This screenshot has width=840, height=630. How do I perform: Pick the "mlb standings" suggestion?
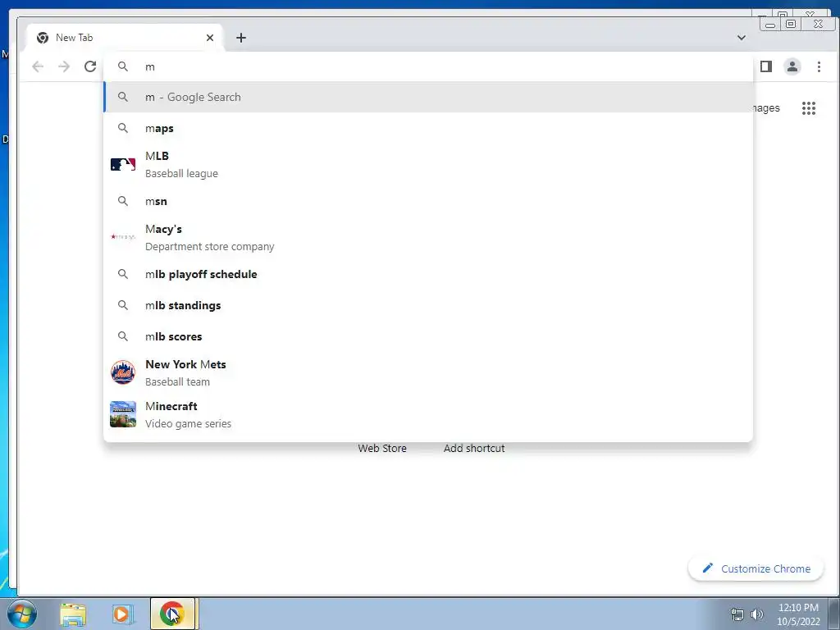428,305
